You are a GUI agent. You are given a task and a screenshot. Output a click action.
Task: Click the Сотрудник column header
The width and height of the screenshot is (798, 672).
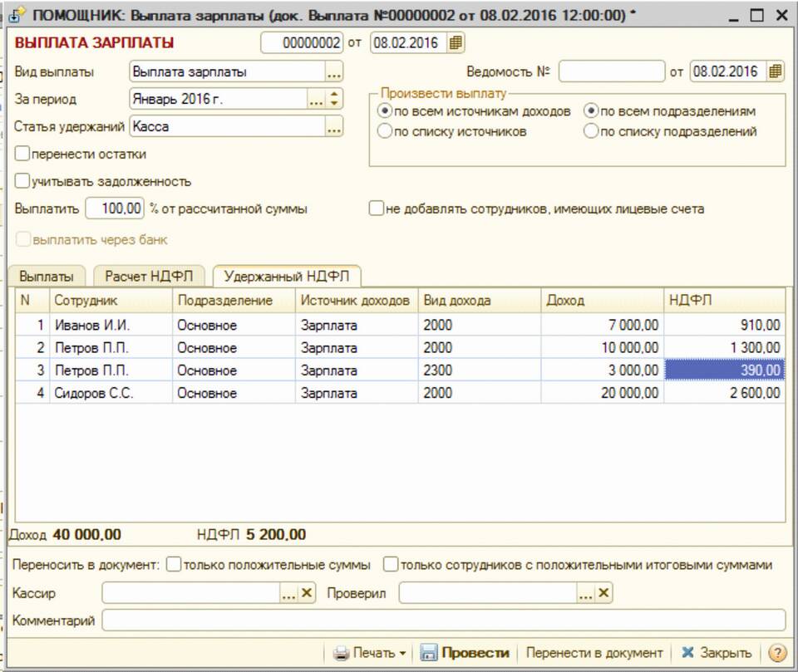pyautogui.click(x=111, y=300)
